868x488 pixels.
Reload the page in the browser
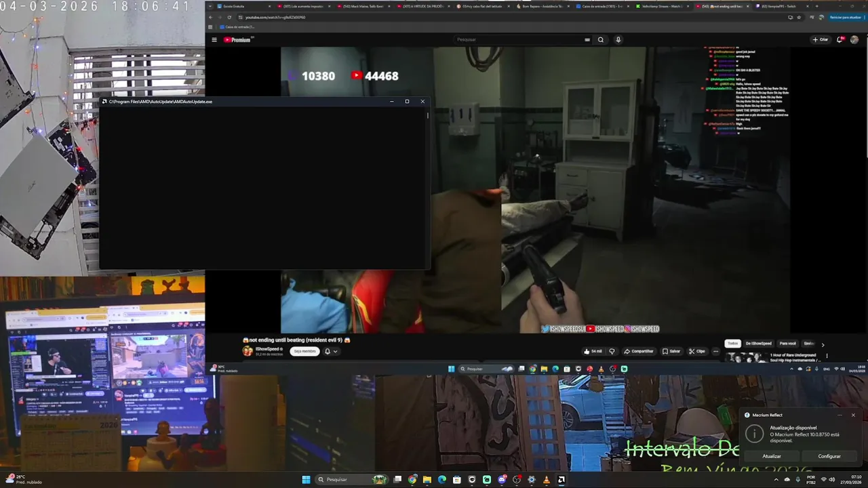tap(229, 17)
